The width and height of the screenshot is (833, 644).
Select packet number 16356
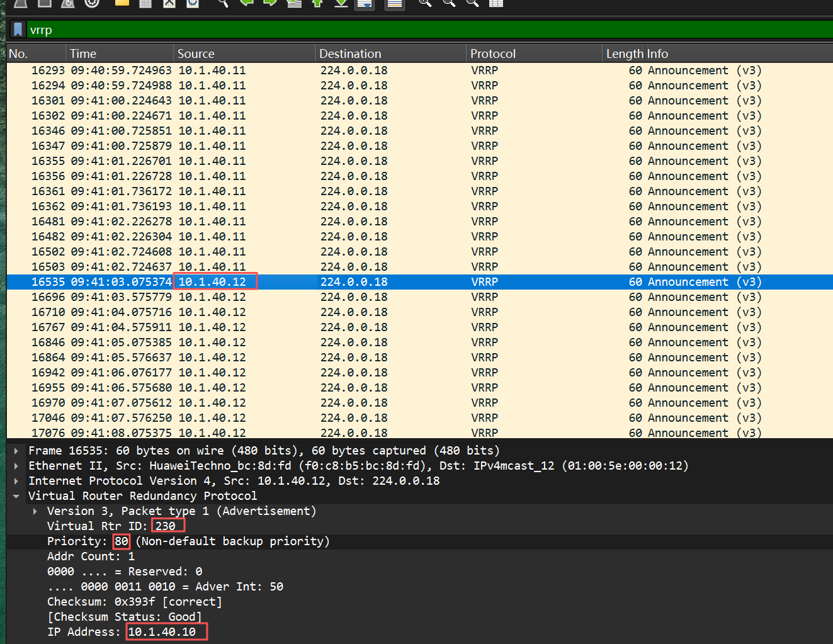[419, 176]
